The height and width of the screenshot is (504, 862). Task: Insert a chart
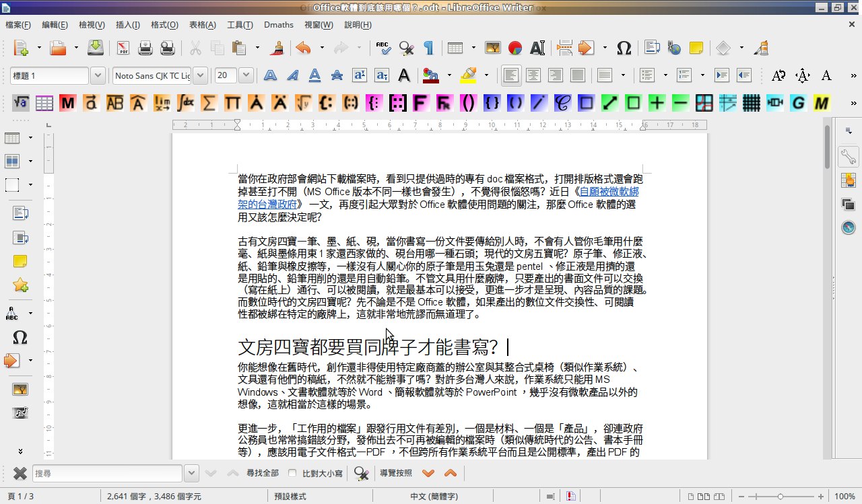[x=515, y=48]
